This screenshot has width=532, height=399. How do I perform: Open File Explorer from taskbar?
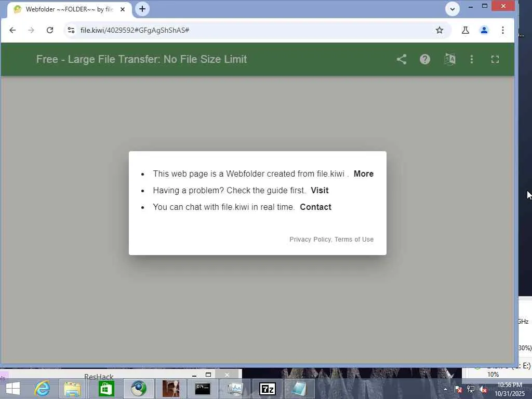click(x=72, y=389)
